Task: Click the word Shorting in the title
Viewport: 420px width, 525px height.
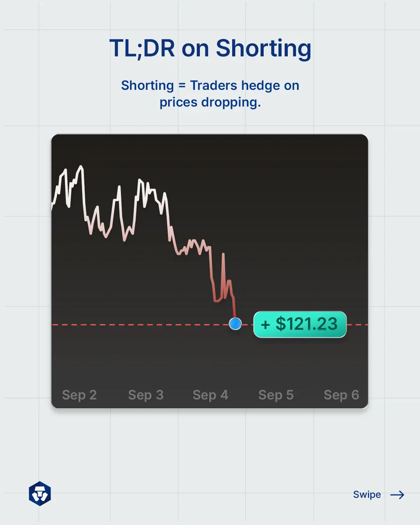Action: tap(264, 49)
